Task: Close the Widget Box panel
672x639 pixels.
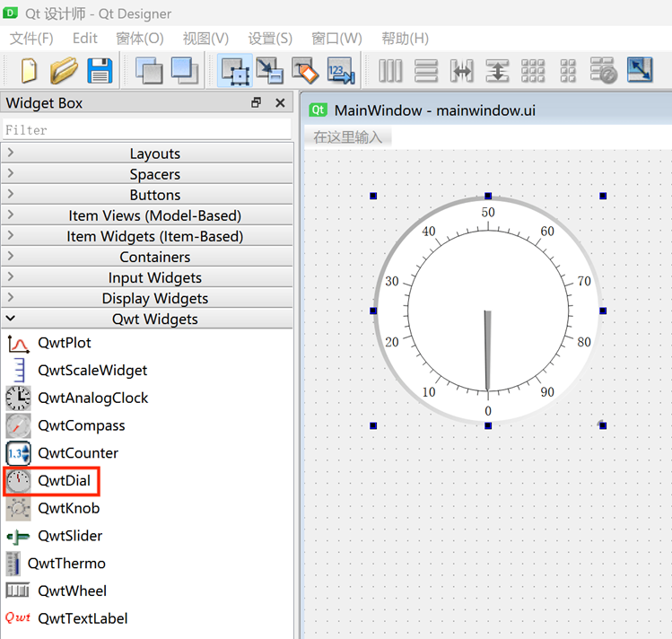Action: point(280,103)
